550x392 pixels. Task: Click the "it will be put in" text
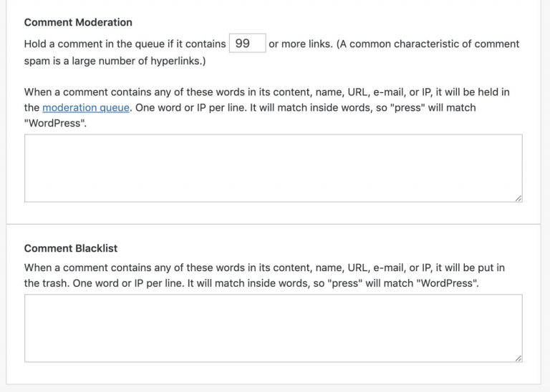point(470,268)
